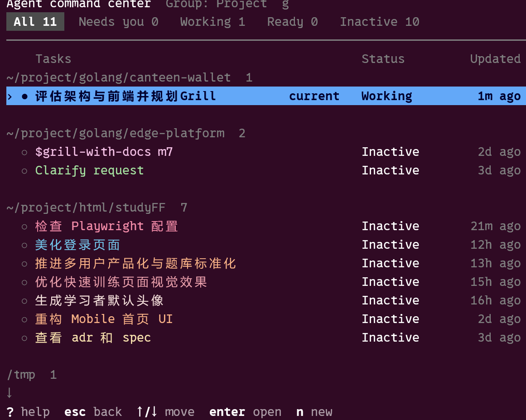Click the hollow circle beside Clarify request

24,171
